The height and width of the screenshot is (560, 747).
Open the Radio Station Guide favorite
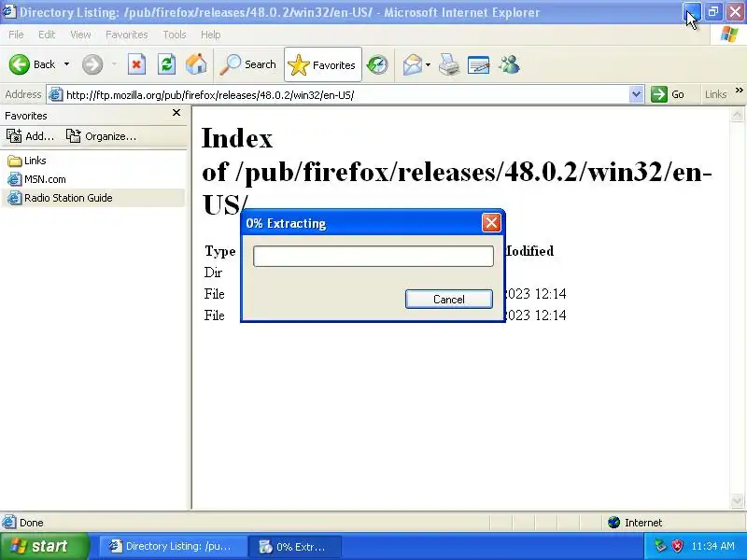60,198
